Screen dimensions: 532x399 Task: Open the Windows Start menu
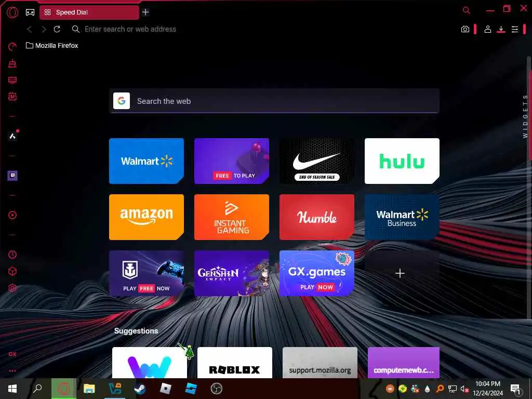(x=12, y=389)
